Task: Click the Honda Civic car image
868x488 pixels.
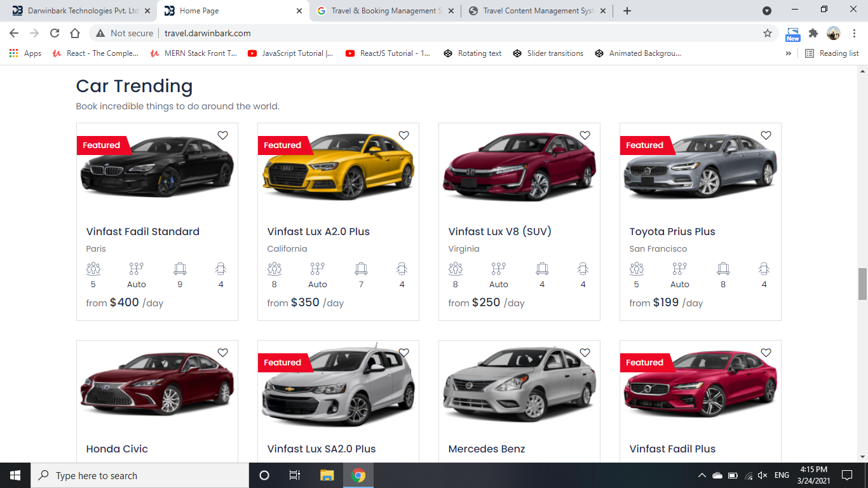Action: point(157,385)
